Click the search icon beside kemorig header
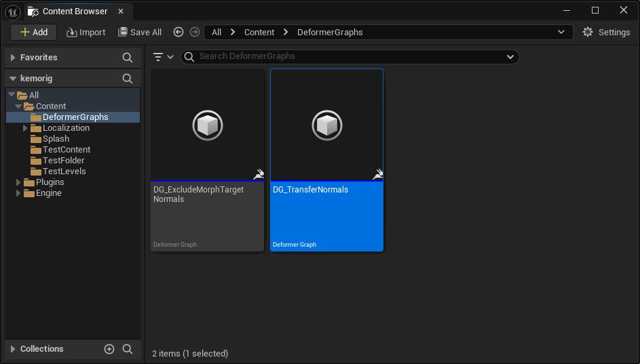This screenshot has height=364, width=640. click(127, 79)
